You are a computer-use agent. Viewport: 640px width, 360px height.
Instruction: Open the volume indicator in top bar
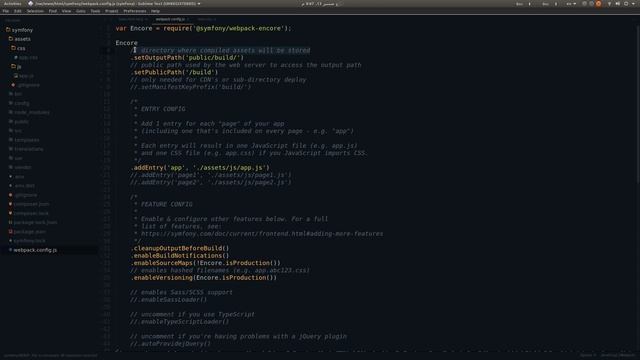pos(618,4)
